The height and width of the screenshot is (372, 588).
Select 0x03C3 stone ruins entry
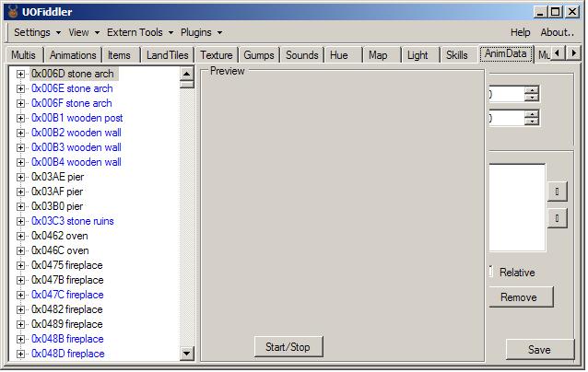73,221
